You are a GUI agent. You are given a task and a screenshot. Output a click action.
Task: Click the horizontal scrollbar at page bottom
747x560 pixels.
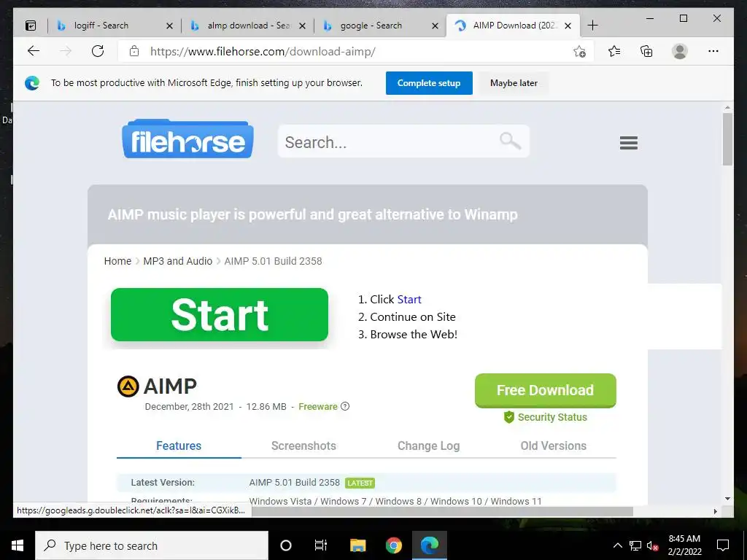pos(441,511)
